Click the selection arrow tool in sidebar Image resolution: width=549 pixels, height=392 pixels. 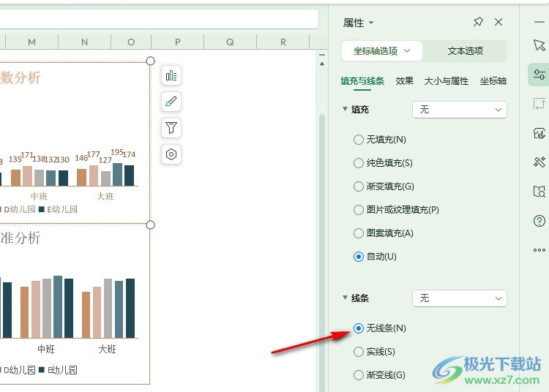pos(539,45)
